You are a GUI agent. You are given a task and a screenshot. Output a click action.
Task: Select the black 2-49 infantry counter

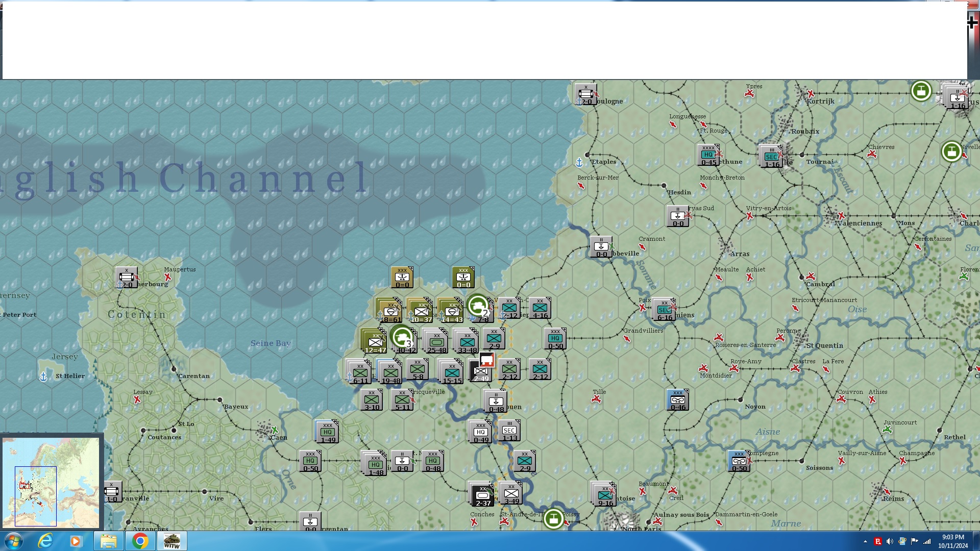click(480, 372)
